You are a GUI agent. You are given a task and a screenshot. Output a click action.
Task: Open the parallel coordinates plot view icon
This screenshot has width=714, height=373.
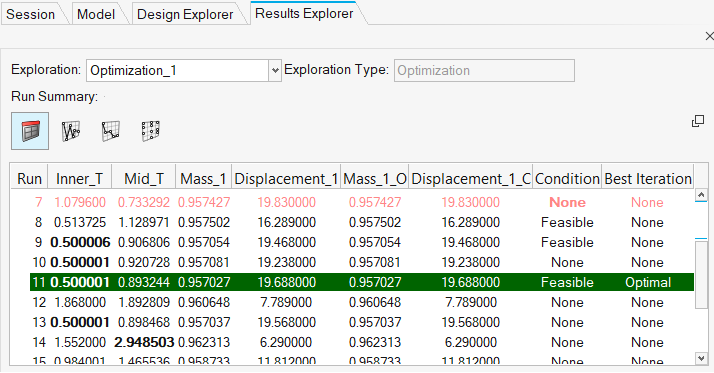[x=71, y=131]
